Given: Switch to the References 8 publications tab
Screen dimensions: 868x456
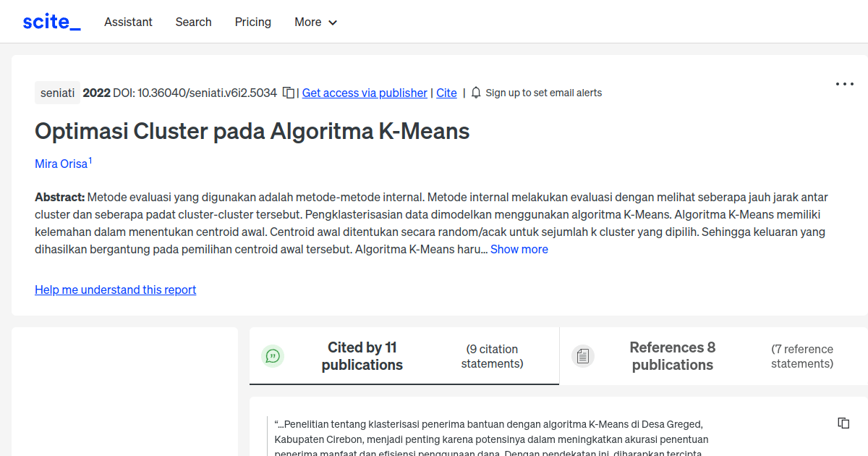Looking at the screenshot, I should pos(672,355).
